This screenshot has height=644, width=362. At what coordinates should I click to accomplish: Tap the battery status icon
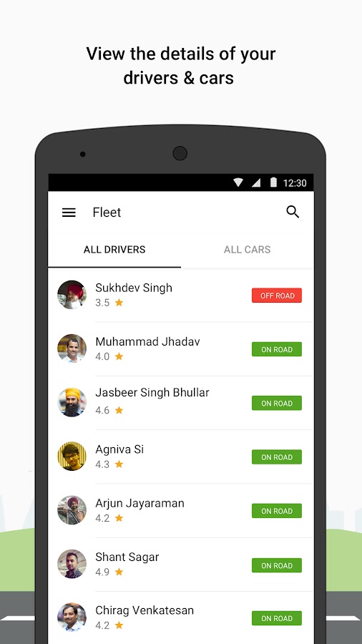(273, 182)
